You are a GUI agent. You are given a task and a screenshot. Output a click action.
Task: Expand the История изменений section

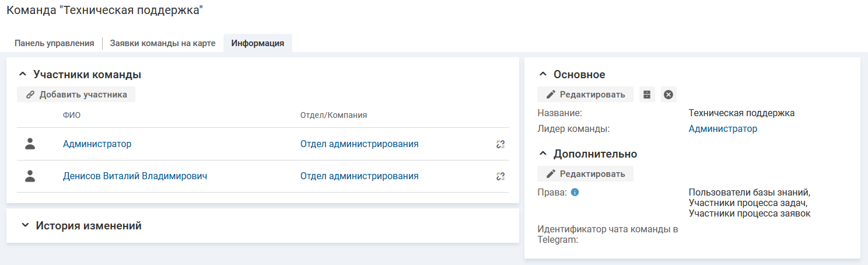point(24,225)
